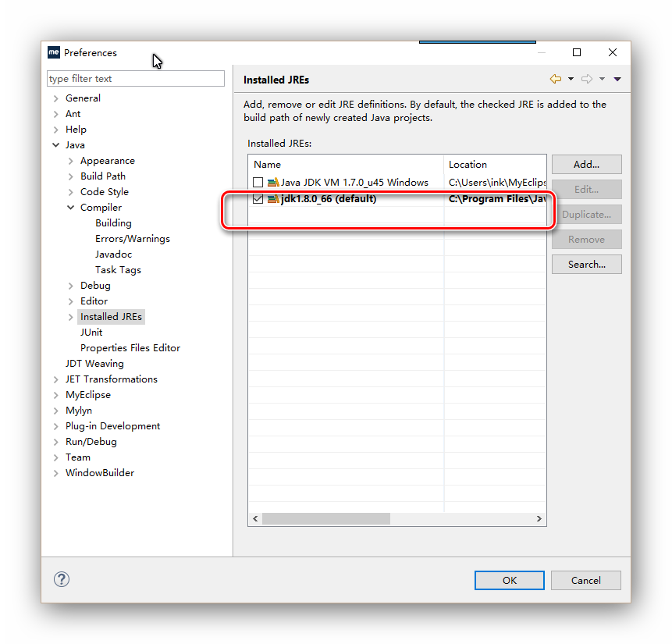Screen dimensions: 672x644
Task: Expand the Ant tree node
Action: pos(55,114)
